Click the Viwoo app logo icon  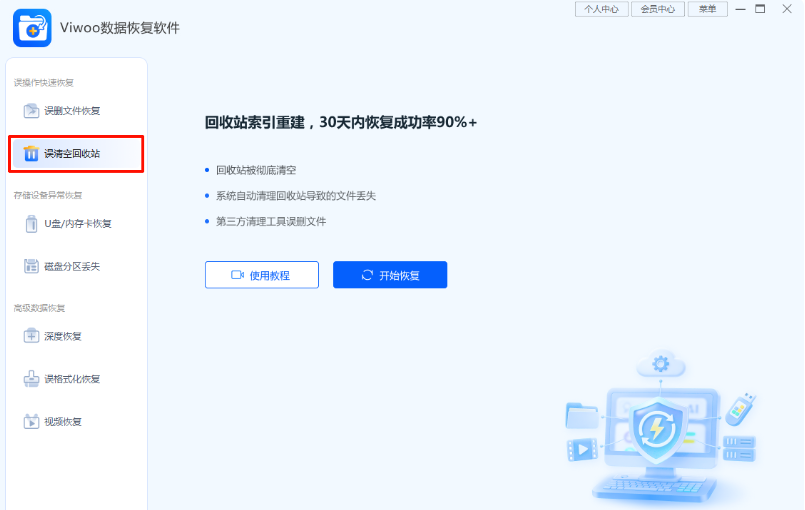(x=32, y=28)
